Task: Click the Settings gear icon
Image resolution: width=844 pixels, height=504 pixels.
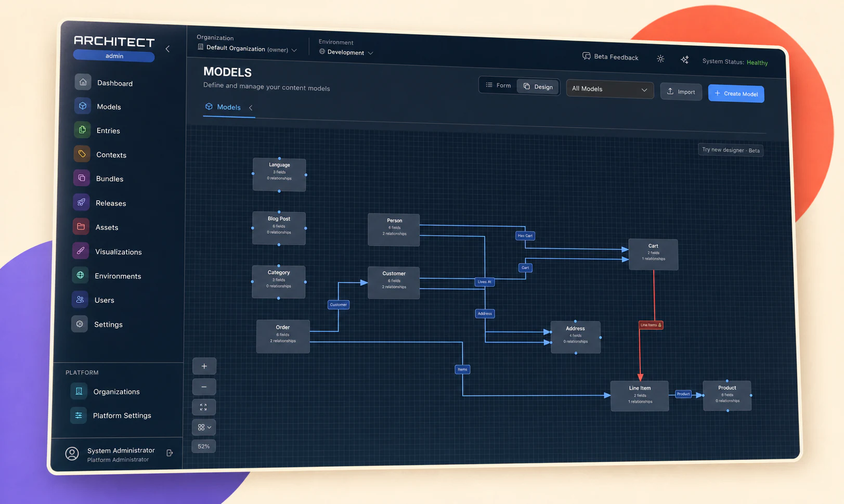Action: pos(80,324)
